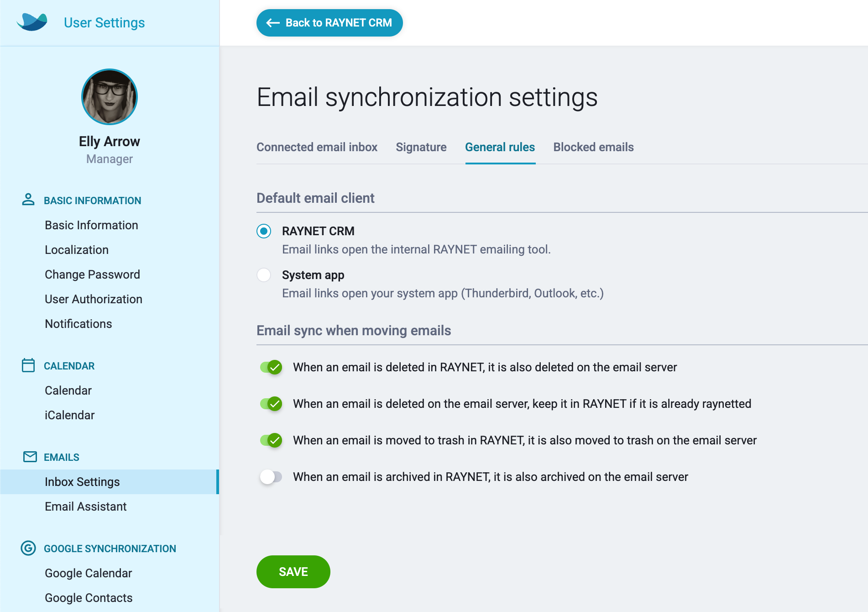Click the green SAVE button
The image size is (868, 612).
click(x=293, y=572)
